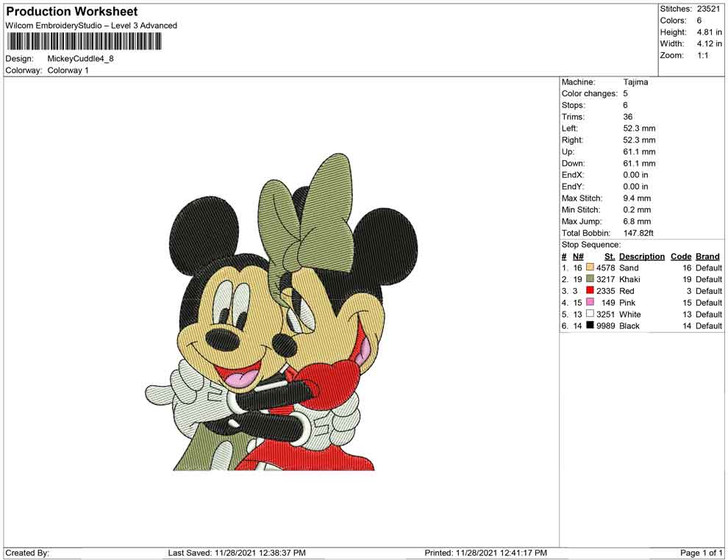Click the barcode under the studio name

[84, 42]
